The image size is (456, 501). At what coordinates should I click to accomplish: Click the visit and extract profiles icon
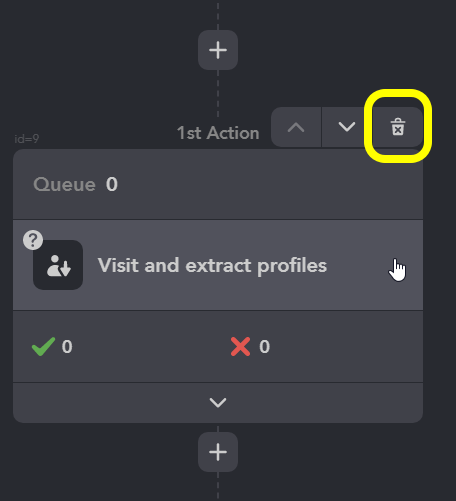point(58,265)
